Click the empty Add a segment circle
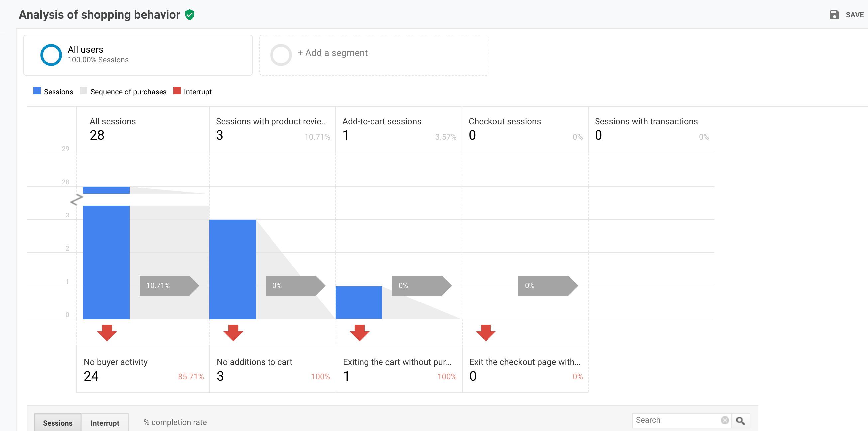 tap(281, 55)
